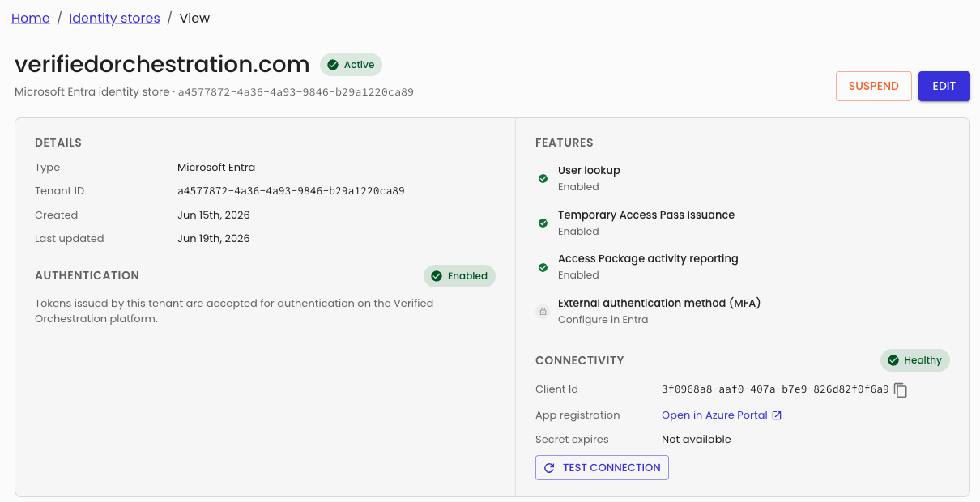The image size is (980, 502).
Task: Click Temporary Access Pass issuance label
Action: coord(646,215)
